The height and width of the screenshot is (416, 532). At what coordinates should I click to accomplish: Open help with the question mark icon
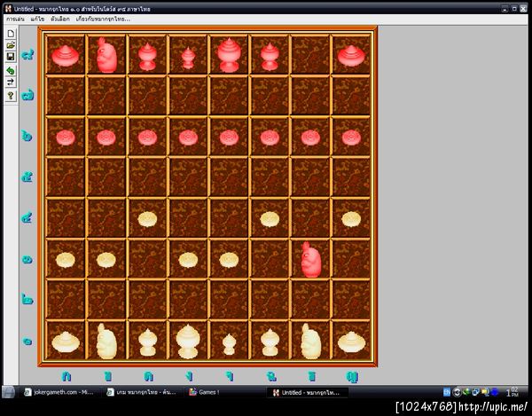click(11, 96)
